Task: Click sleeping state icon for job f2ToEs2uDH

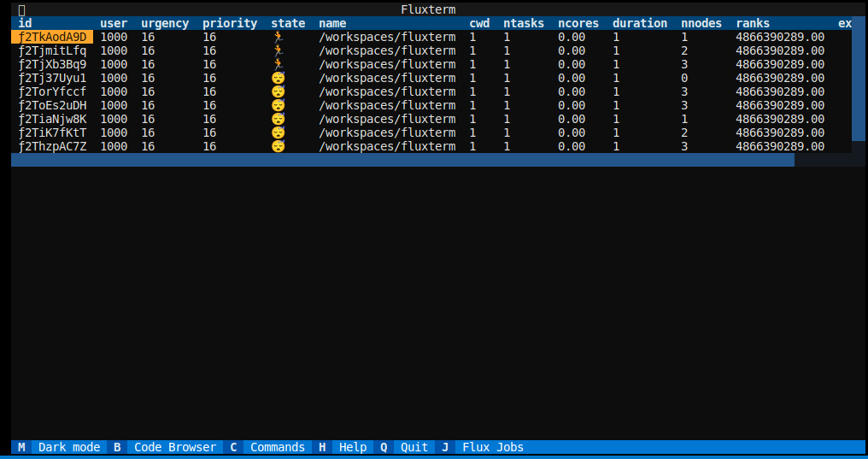Action: (278, 105)
